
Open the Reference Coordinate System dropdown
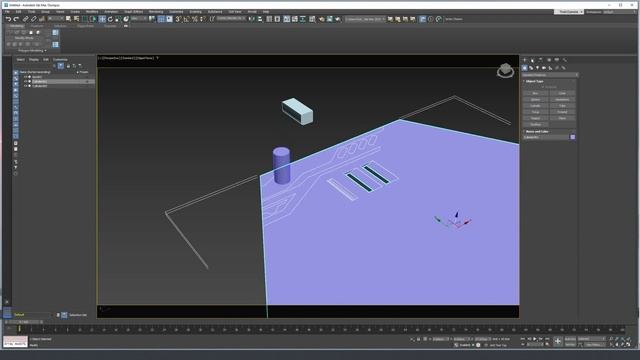[138, 19]
